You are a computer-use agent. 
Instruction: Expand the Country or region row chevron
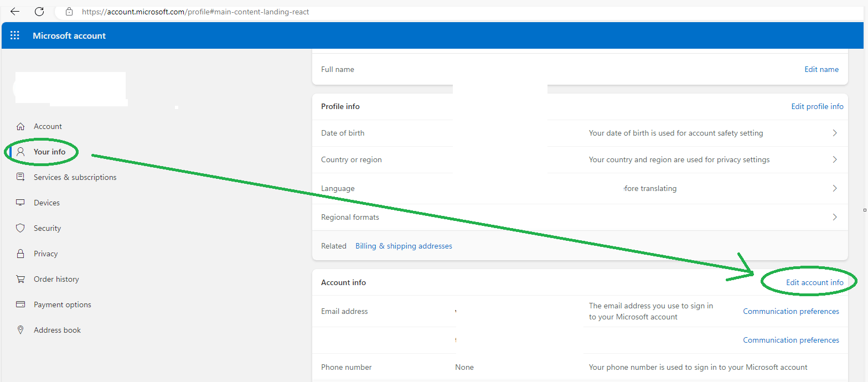click(835, 159)
